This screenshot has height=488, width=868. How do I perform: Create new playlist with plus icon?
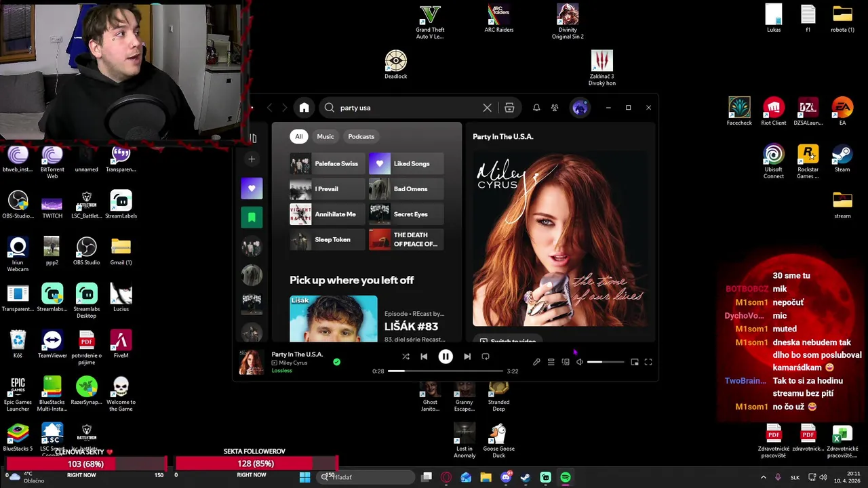252,159
